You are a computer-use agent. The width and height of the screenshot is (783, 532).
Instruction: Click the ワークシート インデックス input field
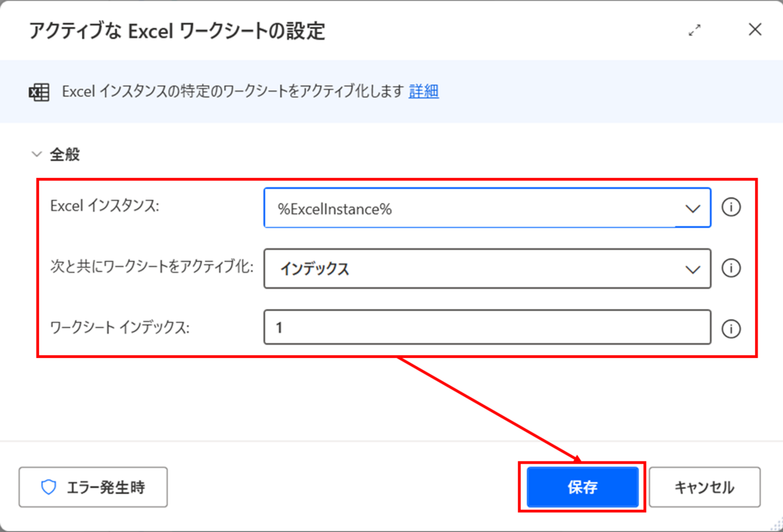(487, 327)
